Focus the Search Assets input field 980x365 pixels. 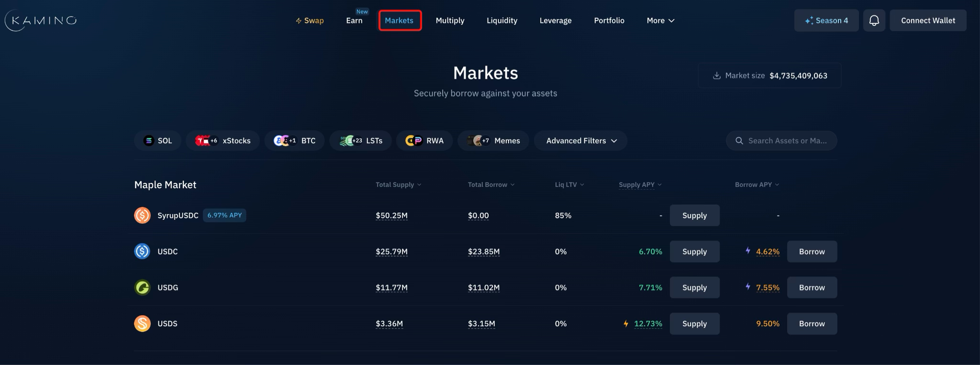(x=787, y=141)
